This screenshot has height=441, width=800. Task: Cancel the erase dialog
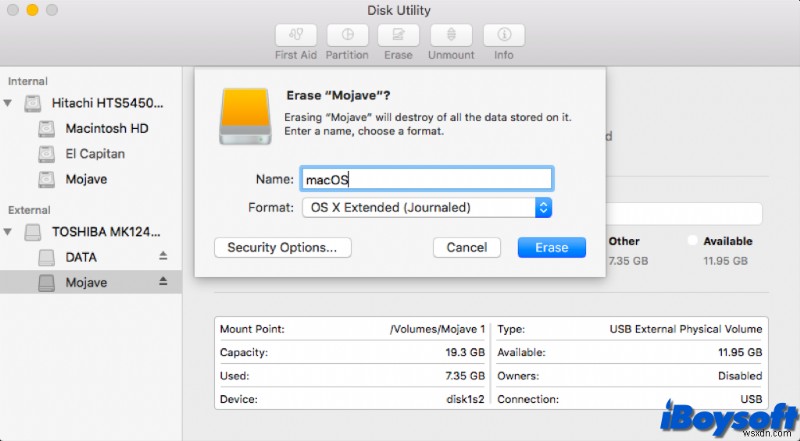pos(467,248)
